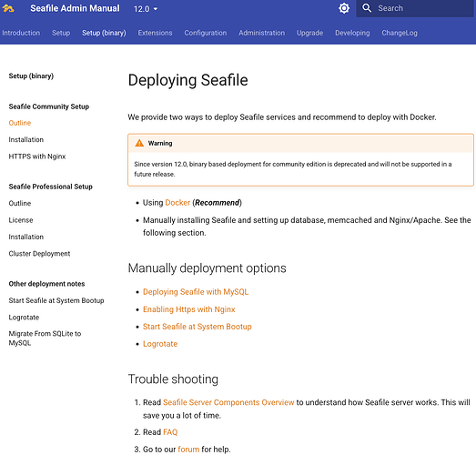Click the magnifying glass search icon
Image resolution: width=476 pixels, height=455 pixels.
(x=367, y=8)
